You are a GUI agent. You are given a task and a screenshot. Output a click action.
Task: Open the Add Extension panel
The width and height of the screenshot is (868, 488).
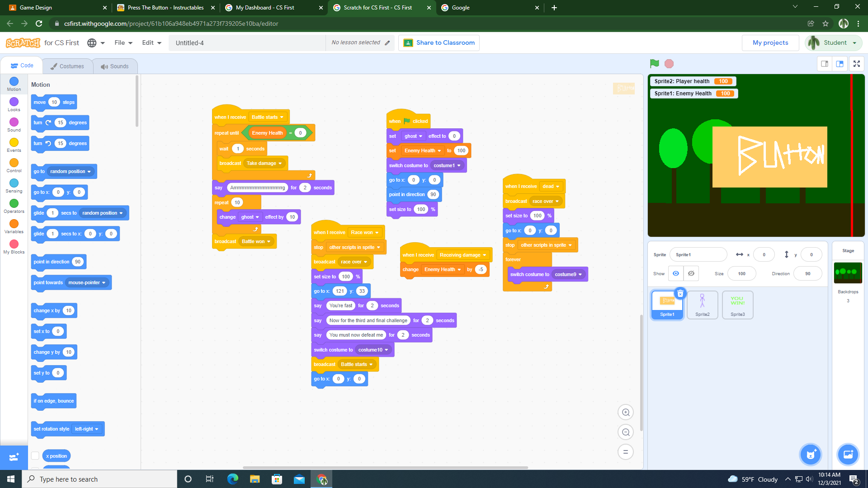(x=14, y=457)
